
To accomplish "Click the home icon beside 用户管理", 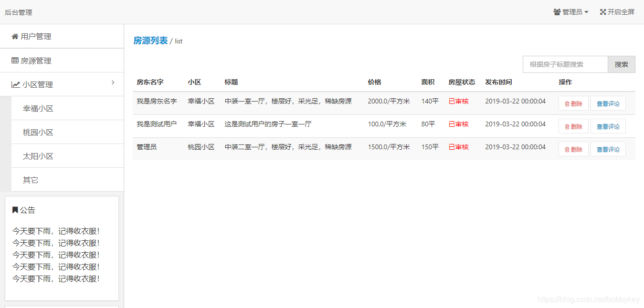I will pos(15,36).
